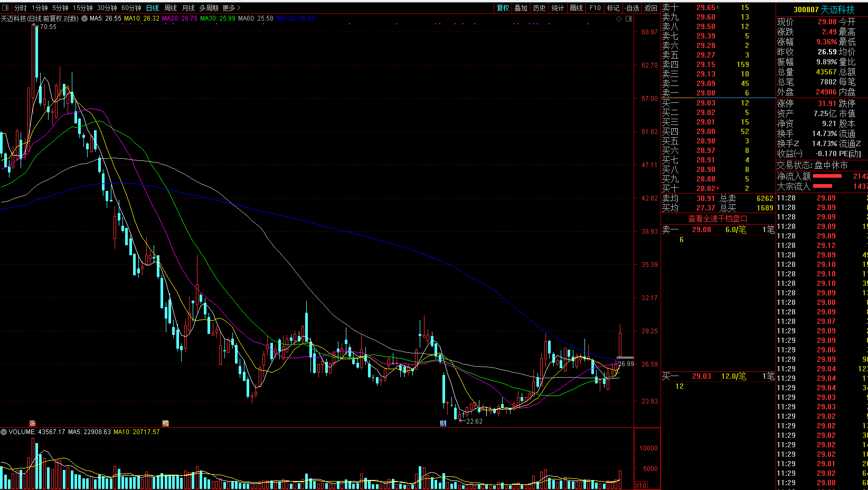
Task: Click the 涨幅 value 9.36%
Action: [826, 42]
